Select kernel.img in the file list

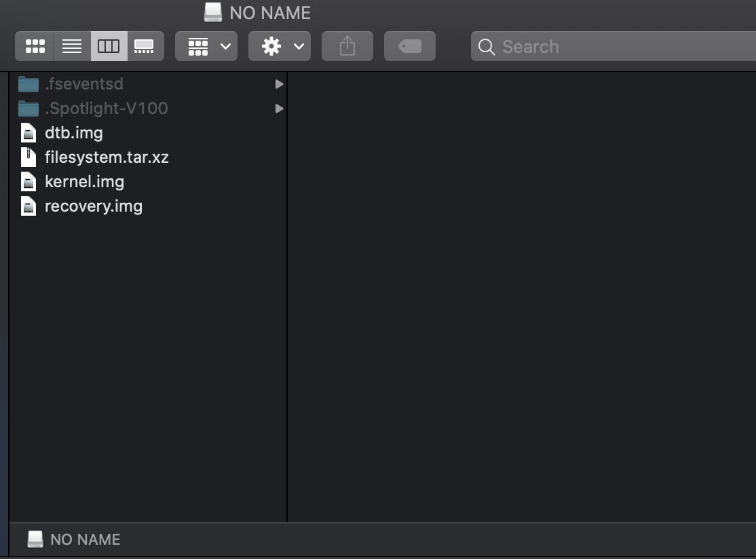84,181
